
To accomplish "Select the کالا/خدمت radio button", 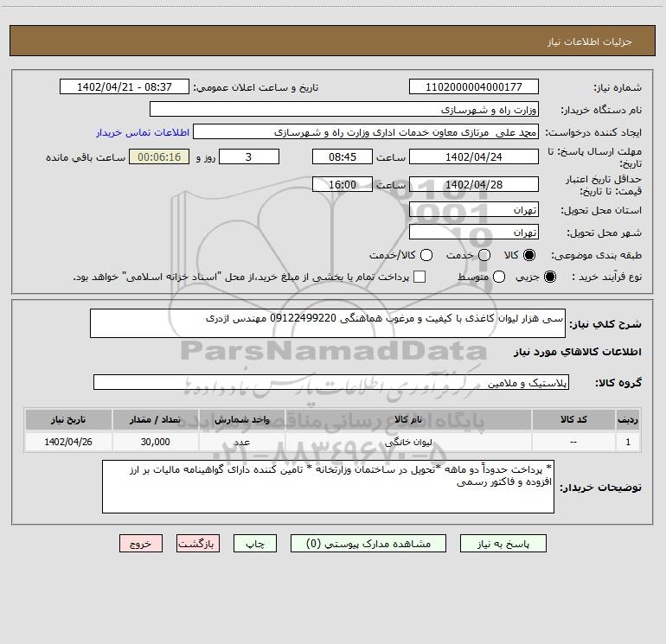I will coord(426,255).
